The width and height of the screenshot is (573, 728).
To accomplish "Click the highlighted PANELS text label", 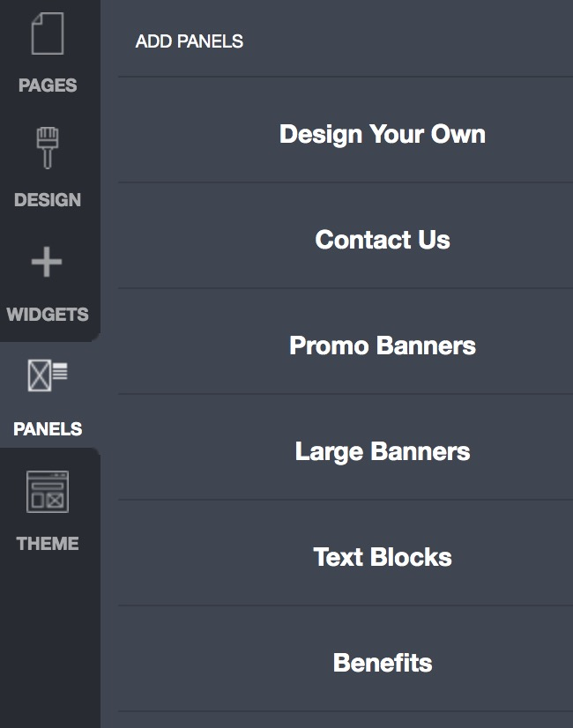I will 48,428.
